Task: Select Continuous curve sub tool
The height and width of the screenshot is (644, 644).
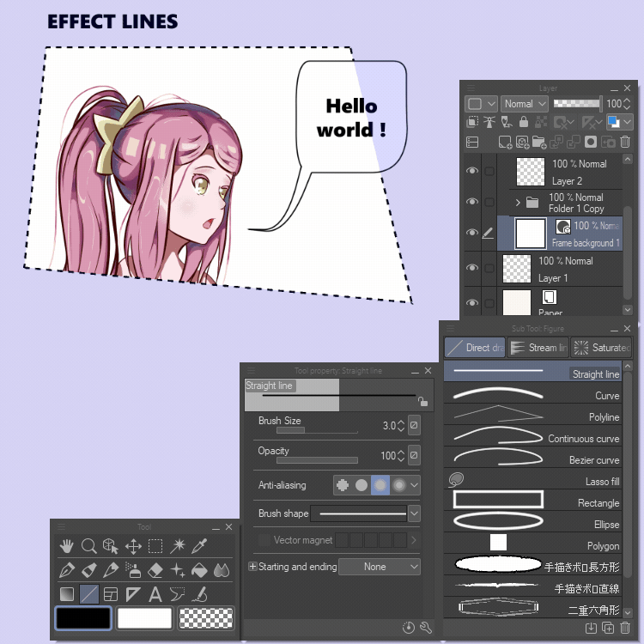Action: tap(532, 436)
